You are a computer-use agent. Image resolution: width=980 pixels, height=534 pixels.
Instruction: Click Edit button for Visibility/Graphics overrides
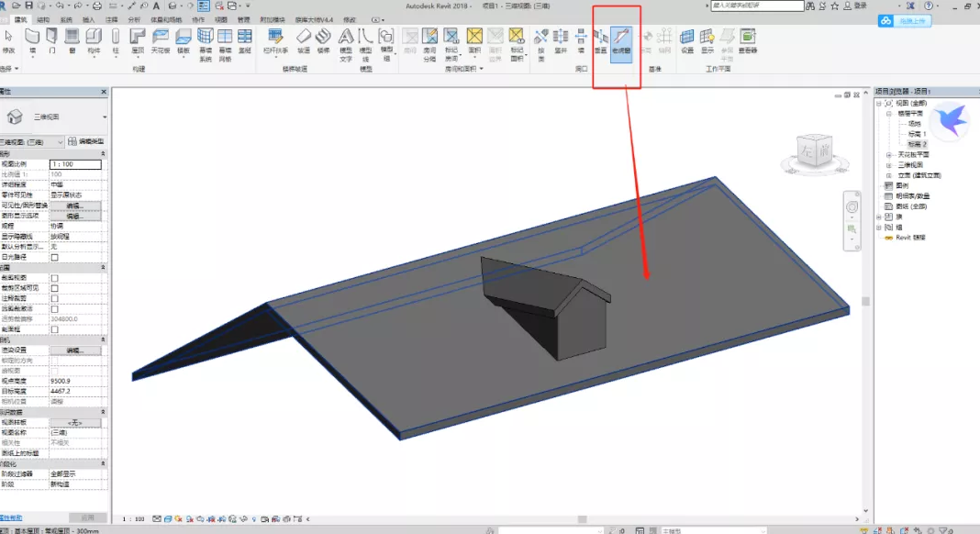point(75,206)
